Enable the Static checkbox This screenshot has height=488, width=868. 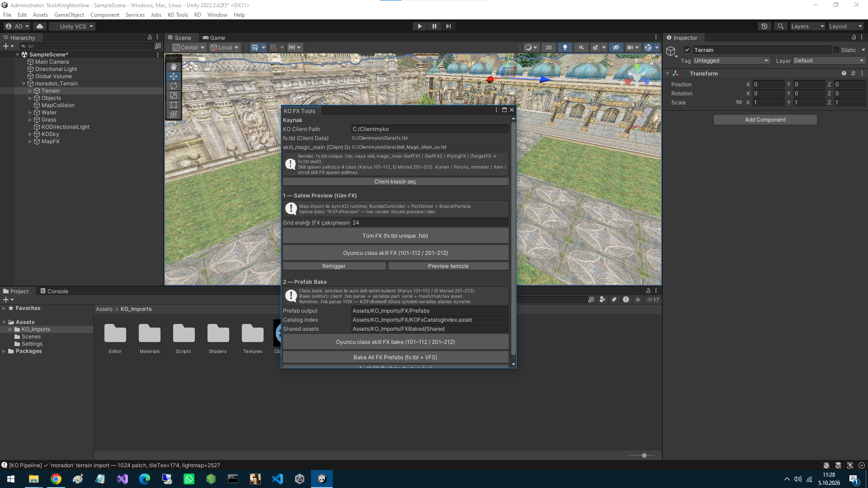(x=836, y=50)
